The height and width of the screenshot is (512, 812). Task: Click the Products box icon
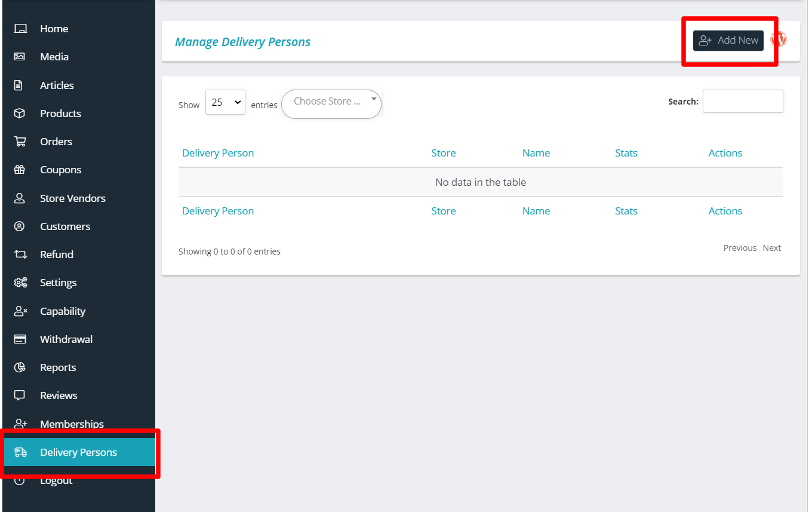[20, 114]
